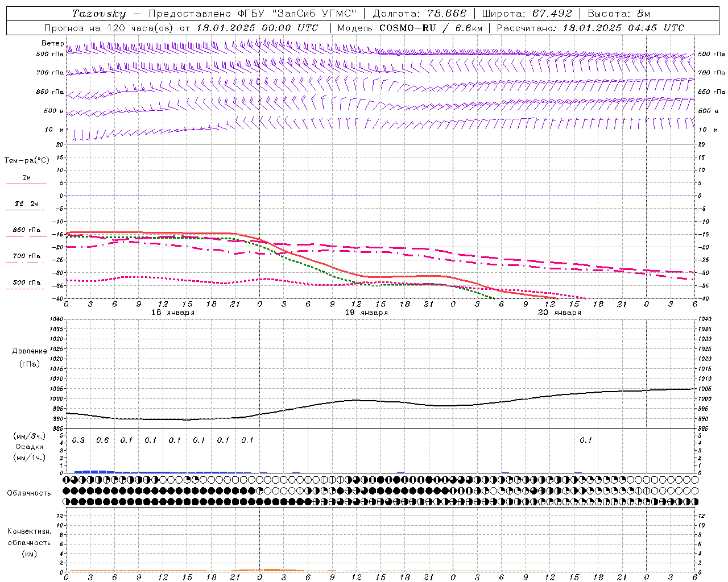728x582 pixels.
Task: Click the "700 гПа" legend entry in temperature panel
Action: 26,256
